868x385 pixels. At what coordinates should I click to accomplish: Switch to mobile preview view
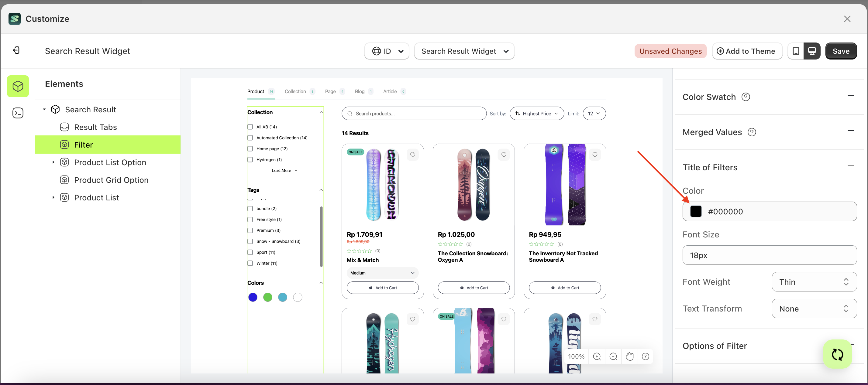coord(796,51)
